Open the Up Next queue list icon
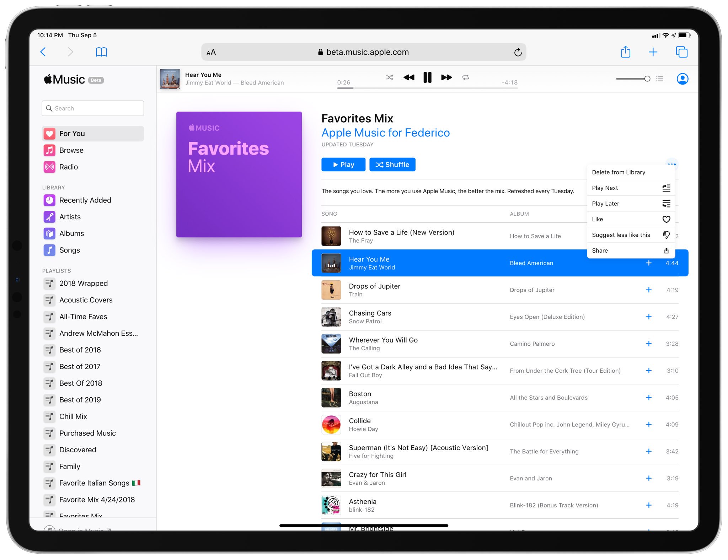This screenshot has width=728, height=560. [x=660, y=79]
